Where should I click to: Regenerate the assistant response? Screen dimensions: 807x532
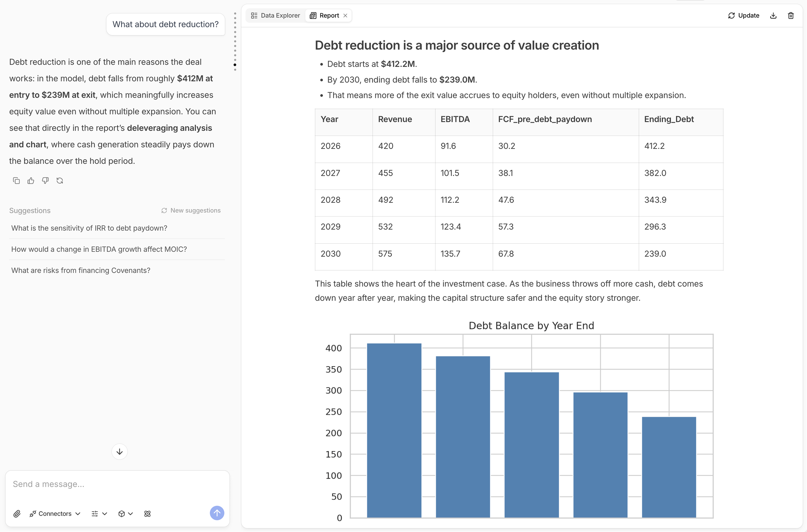point(60,181)
